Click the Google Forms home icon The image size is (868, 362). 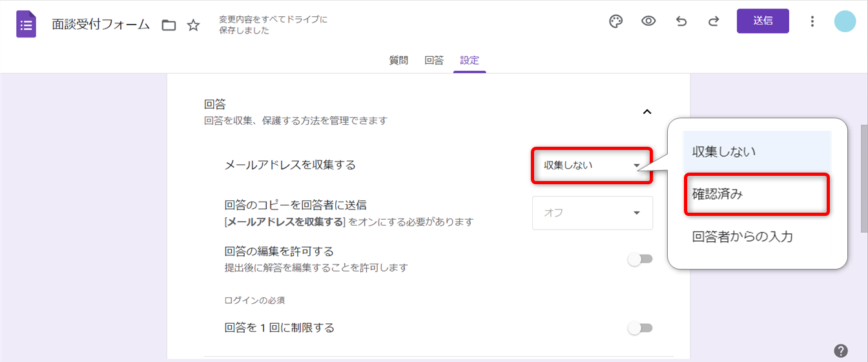click(26, 25)
